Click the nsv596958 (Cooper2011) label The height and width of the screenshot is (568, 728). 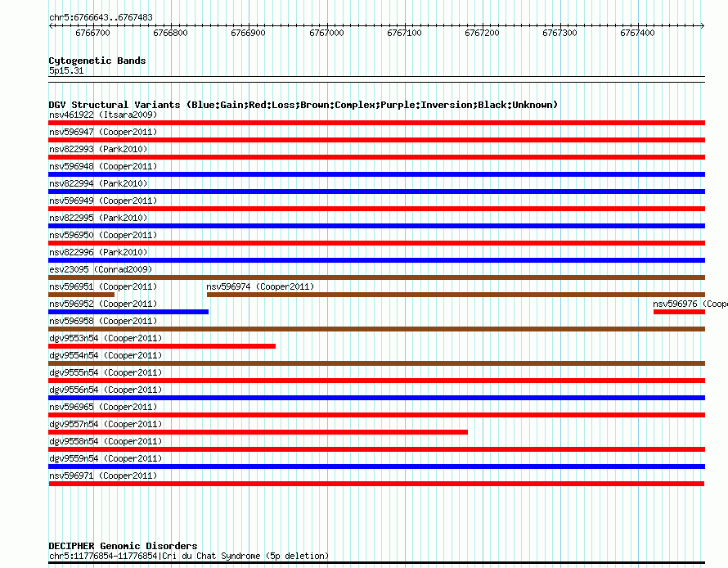click(x=103, y=321)
